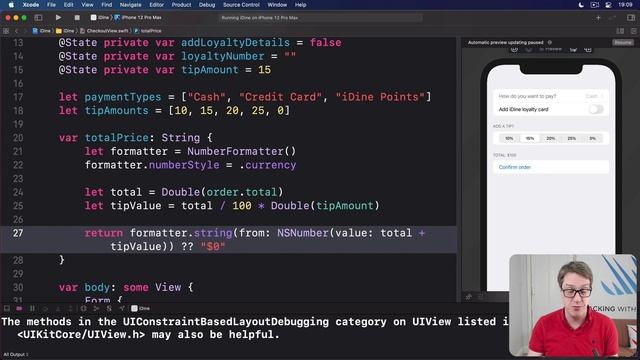Simulate location from debug bar
640x360 pixels.
pos(122,308)
